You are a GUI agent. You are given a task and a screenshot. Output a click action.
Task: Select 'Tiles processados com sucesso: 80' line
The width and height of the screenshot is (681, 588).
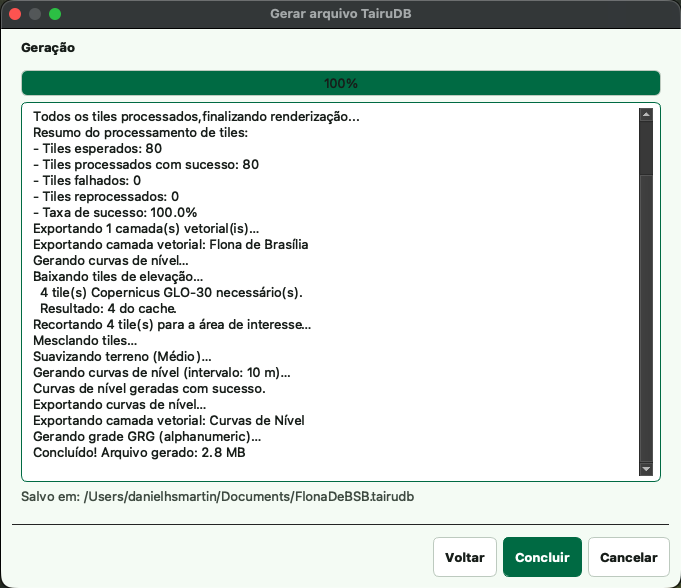(x=146, y=165)
